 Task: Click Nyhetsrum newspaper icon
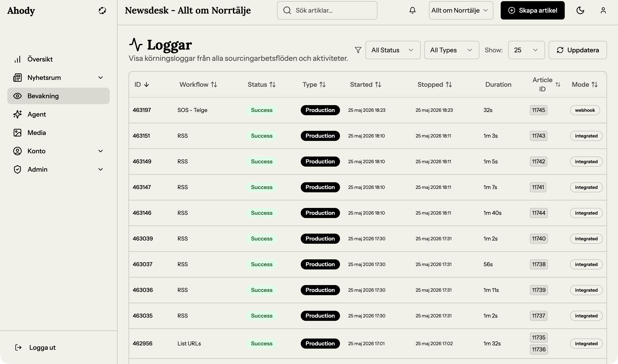point(17,78)
